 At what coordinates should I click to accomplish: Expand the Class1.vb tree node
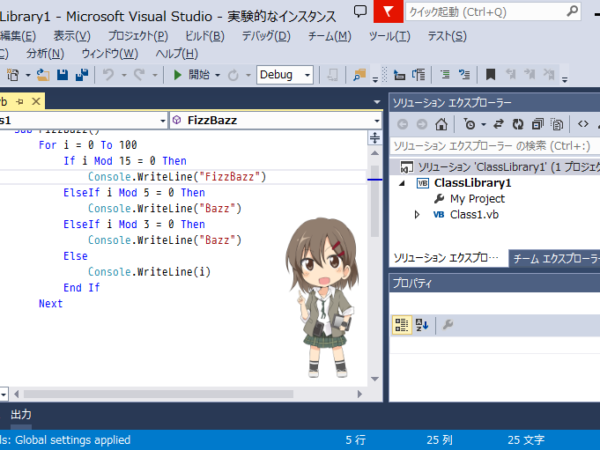[417, 215]
